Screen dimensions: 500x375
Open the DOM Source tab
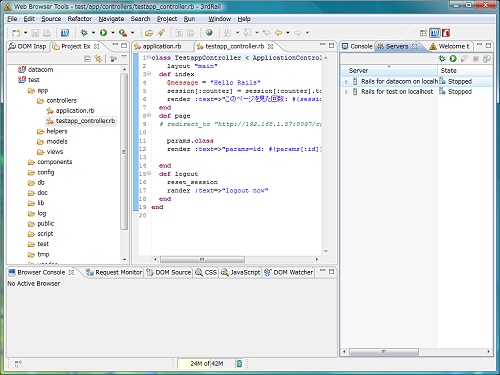pos(169,272)
